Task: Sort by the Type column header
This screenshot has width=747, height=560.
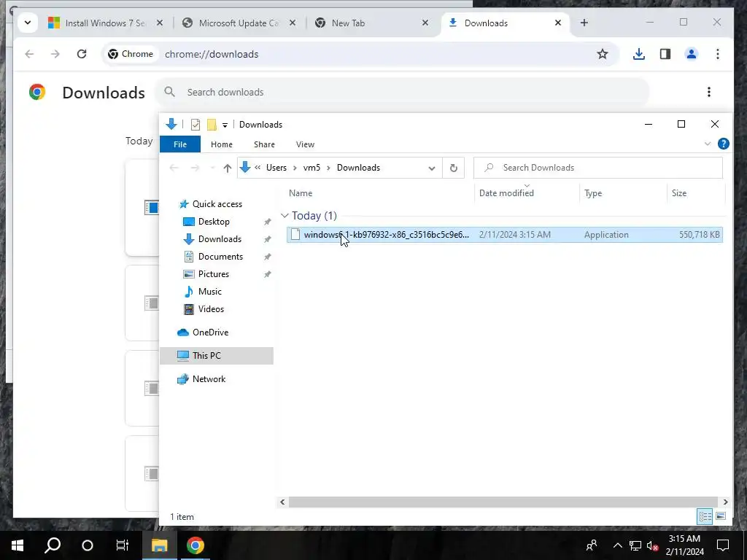Action: (x=623, y=192)
